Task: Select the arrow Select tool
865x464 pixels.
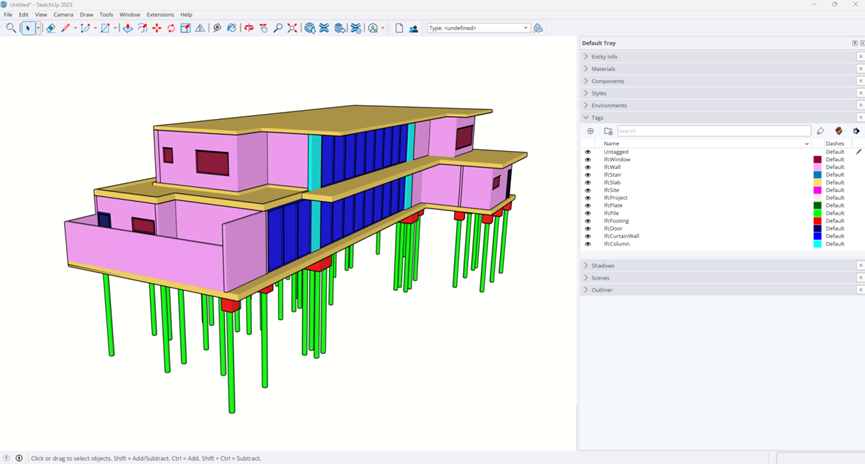Action: click(x=28, y=28)
